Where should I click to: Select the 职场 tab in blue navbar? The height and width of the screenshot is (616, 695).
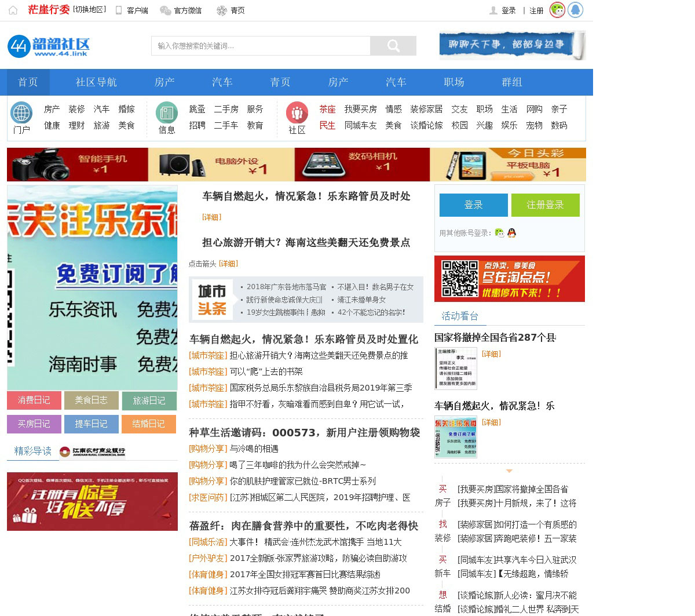(x=454, y=82)
